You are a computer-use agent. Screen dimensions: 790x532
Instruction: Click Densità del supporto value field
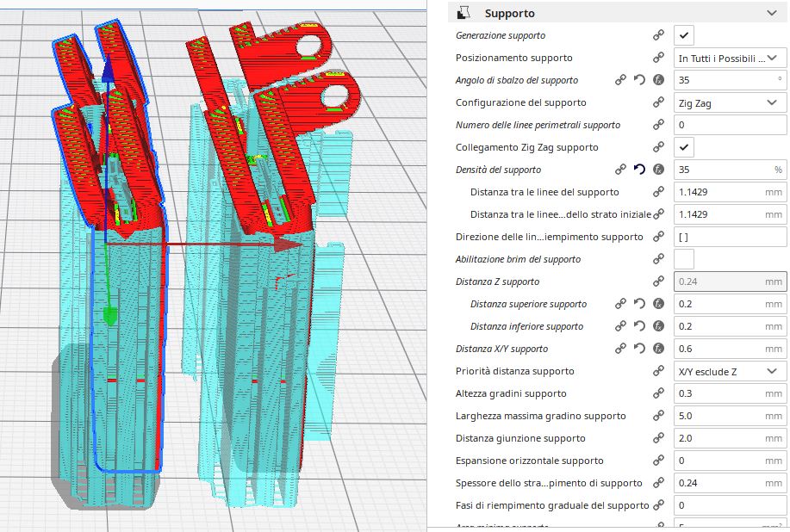[730, 170]
